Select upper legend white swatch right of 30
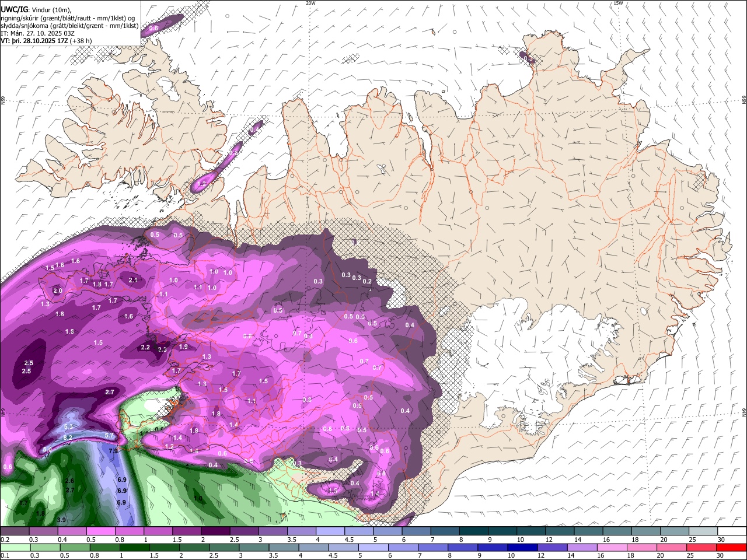The width and height of the screenshot is (747, 560). [731, 531]
